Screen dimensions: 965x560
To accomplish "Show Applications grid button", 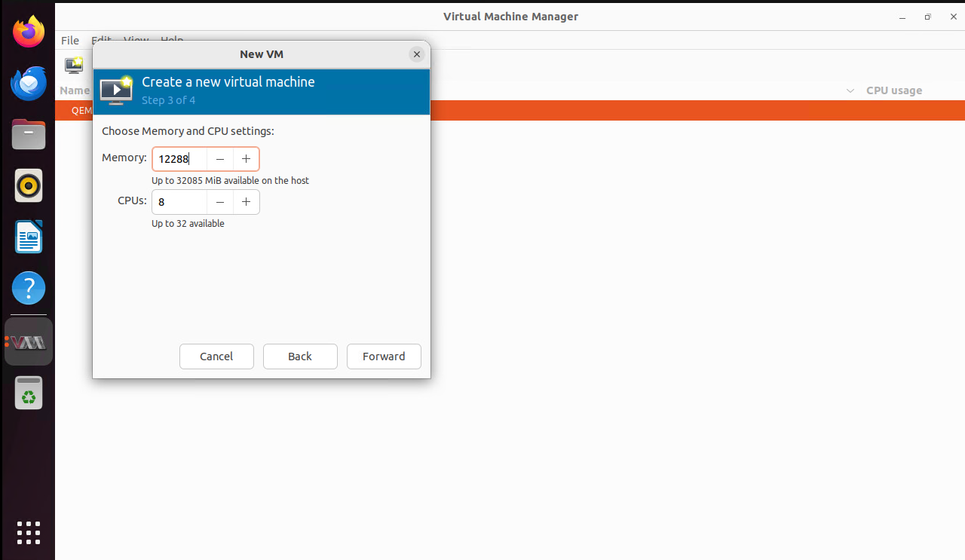I will 29,532.
